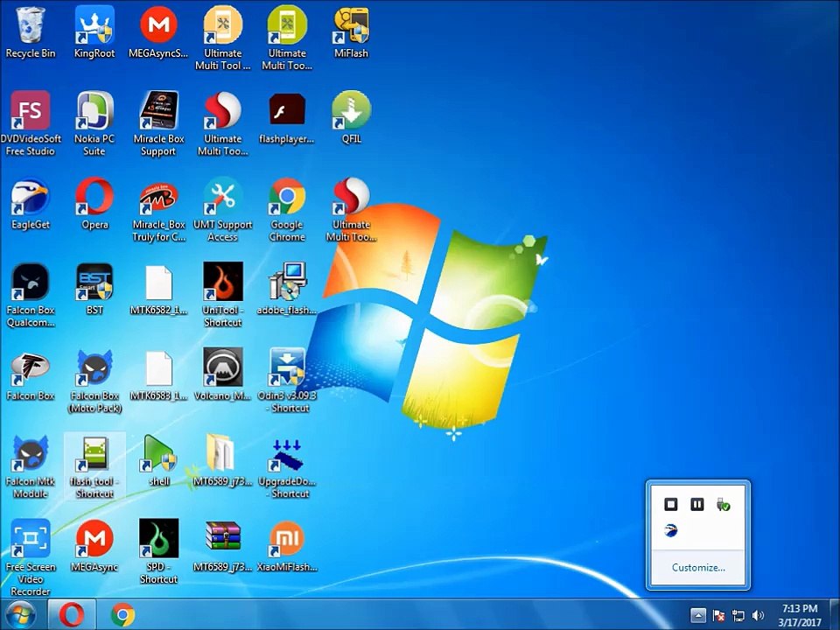Click the Opera button in the taskbar

[72, 615]
